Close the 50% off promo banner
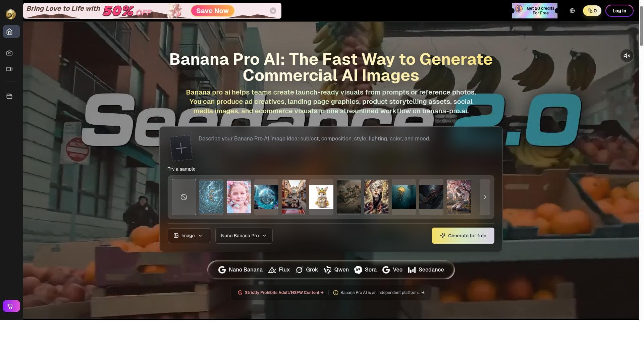The image size is (644, 362). [x=273, y=11]
